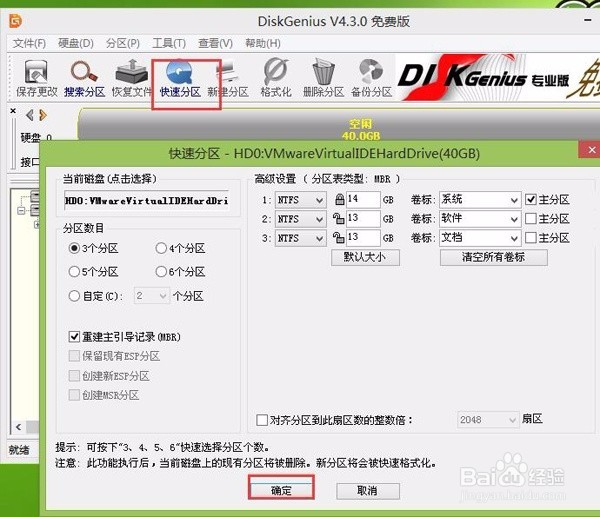This screenshot has width=600, height=517.
Task: Click the current disk HD0 selector field
Action: [x=147, y=201]
